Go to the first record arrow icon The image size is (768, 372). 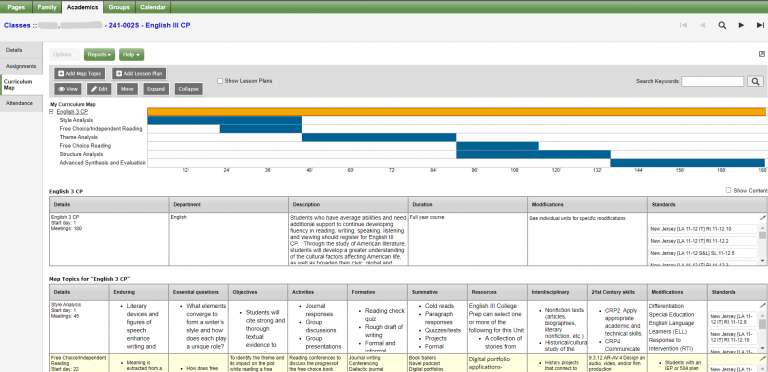click(683, 25)
